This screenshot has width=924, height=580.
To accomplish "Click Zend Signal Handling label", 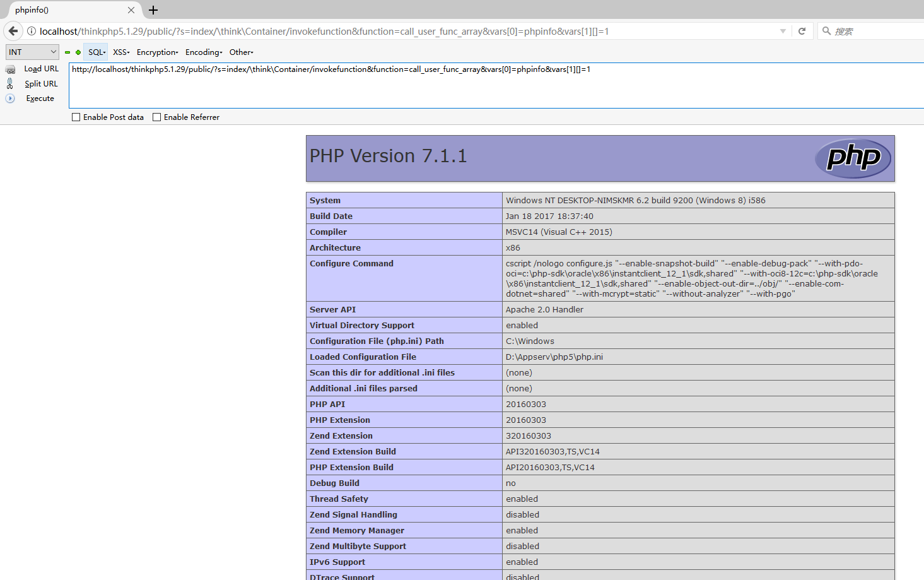I will (x=353, y=515).
